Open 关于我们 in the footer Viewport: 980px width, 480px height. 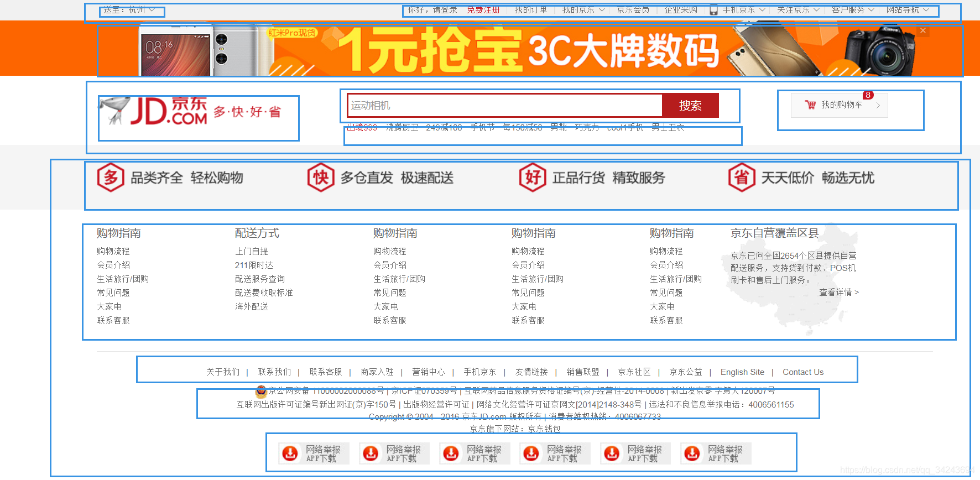pos(223,372)
